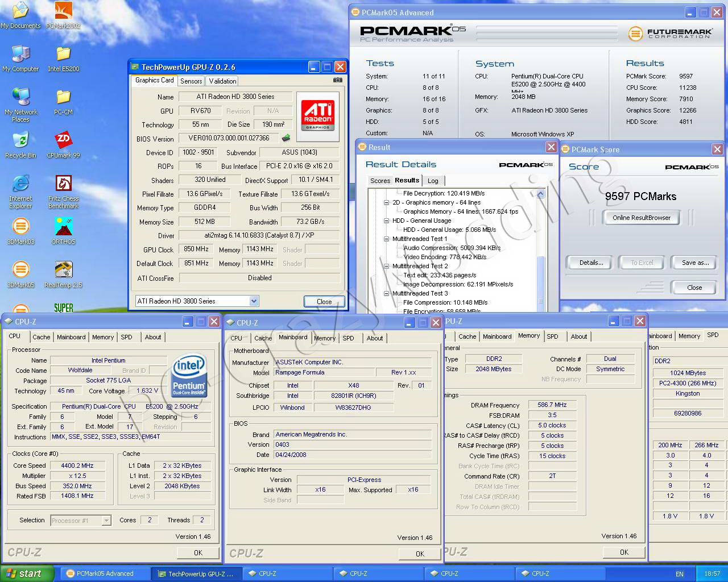728x582 pixels.
Task: Launch Fritz Chess Benchmark icon
Action: pos(63,192)
